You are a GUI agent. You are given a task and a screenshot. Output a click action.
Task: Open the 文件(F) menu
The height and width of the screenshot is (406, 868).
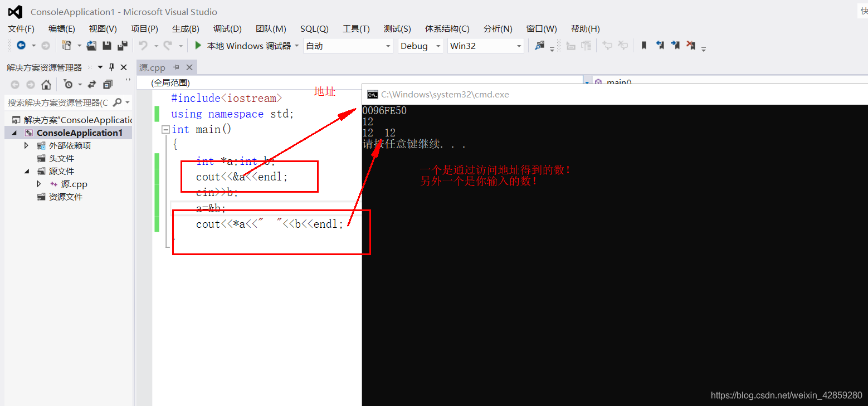tap(21, 29)
